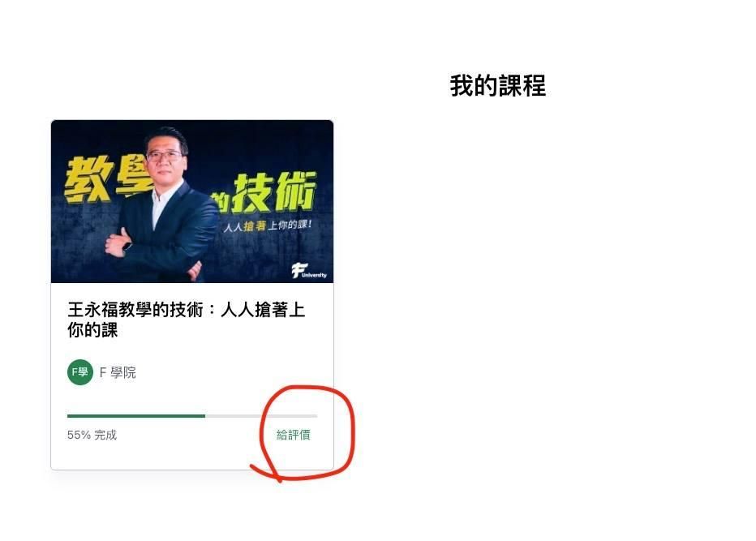The width and height of the screenshot is (756, 541).
Task: Click the F University logo on thumbnail
Action: tap(308, 271)
